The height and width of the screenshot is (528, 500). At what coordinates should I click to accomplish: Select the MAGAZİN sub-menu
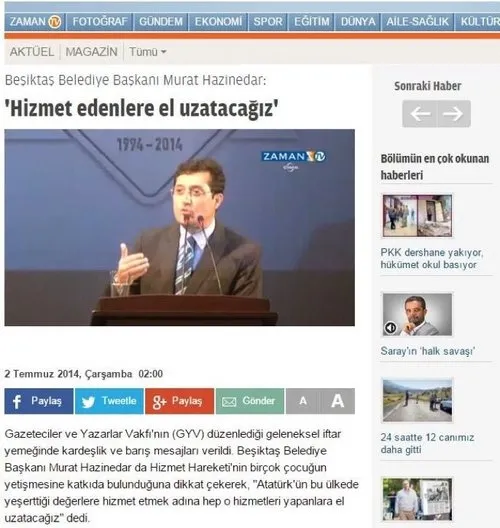(x=91, y=52)
